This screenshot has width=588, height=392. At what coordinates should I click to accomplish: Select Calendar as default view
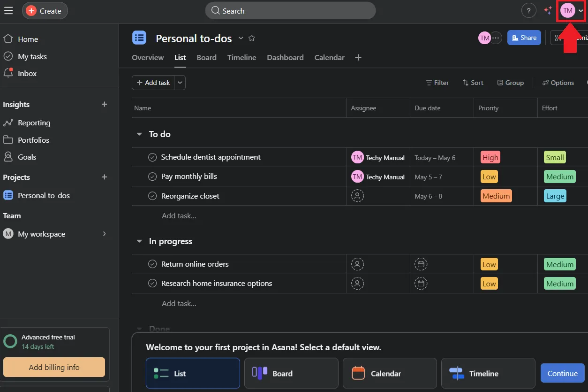[390, 373]
